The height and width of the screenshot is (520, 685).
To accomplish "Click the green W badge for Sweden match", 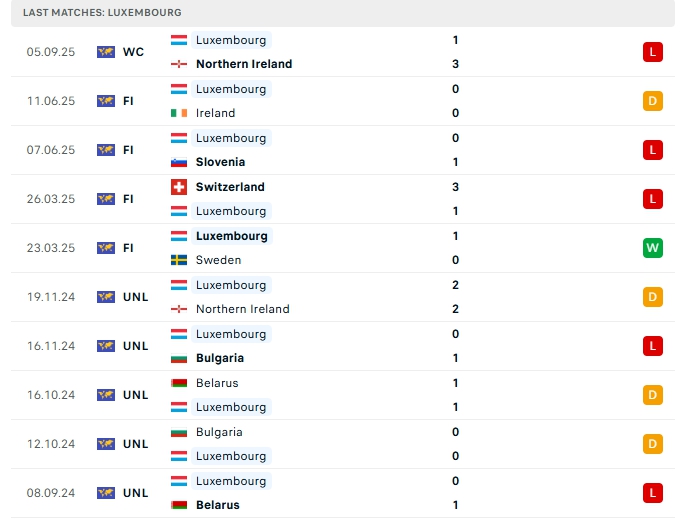I will pos(652,248).
